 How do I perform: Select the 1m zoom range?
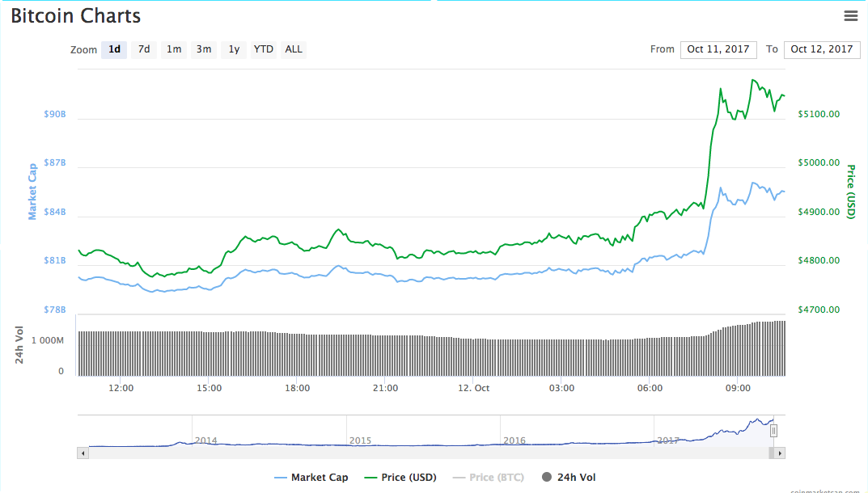(x=174, y=49)
